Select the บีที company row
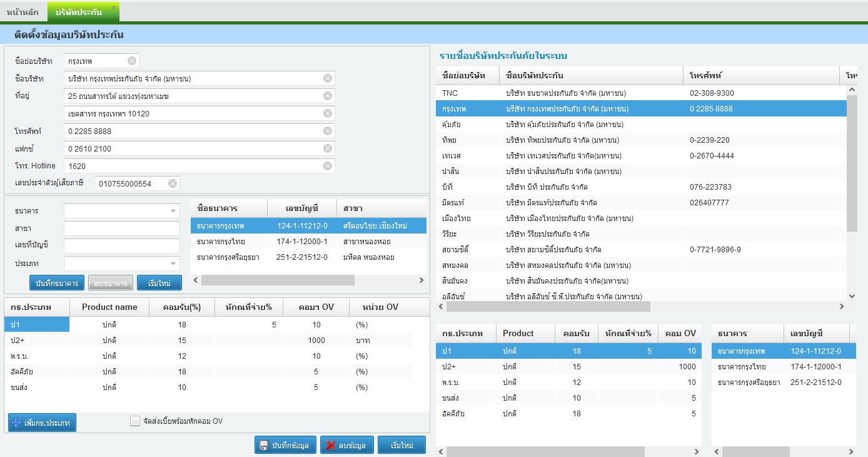 (x=641, y=187)
